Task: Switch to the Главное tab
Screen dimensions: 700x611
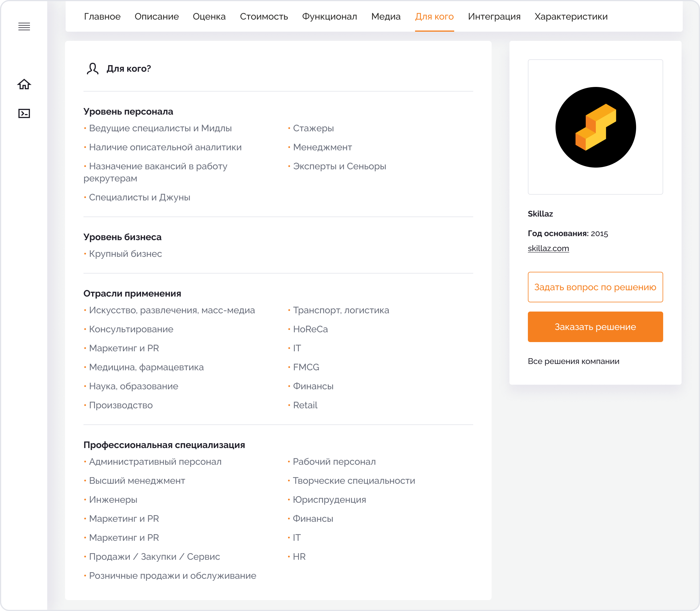Action: pos(102,16)
